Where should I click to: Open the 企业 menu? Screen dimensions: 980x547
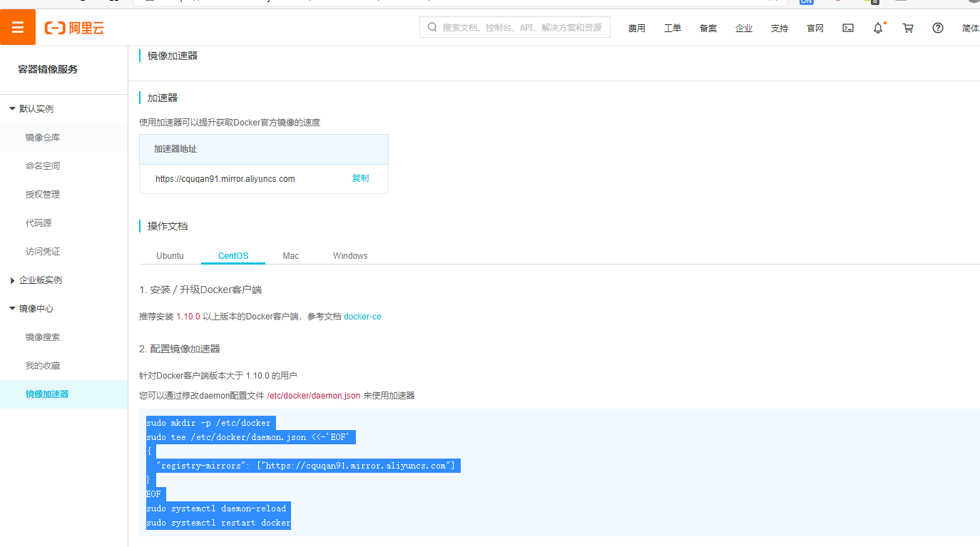pos(744,28)
